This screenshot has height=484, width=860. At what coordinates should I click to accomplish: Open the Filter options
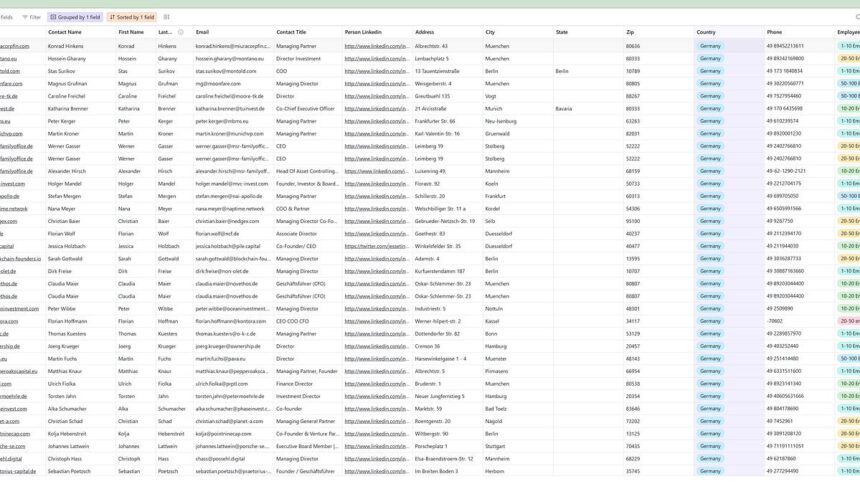(x=31, y=18)
